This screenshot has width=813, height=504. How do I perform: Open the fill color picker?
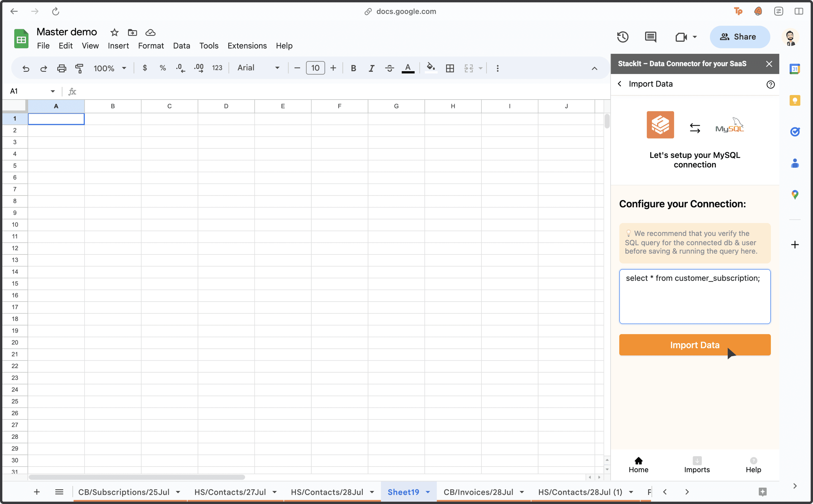click(x=431, y=68)
